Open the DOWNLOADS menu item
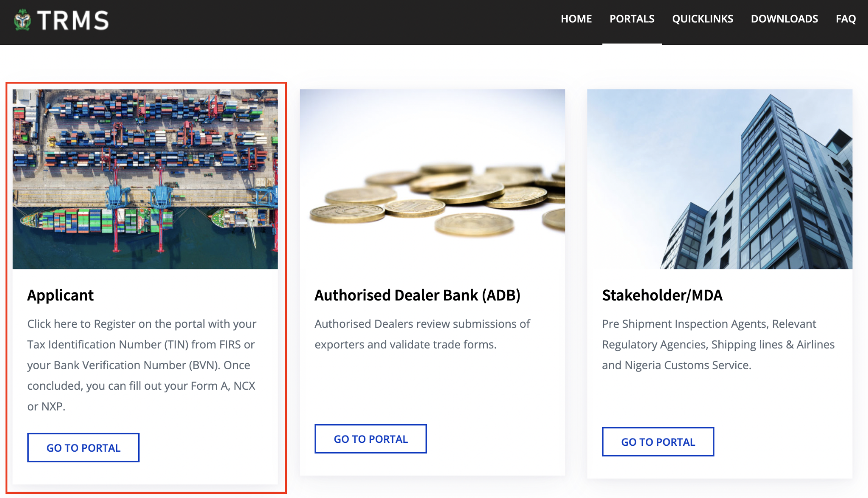The image size is (868, 498). click(x=784, y=19)
